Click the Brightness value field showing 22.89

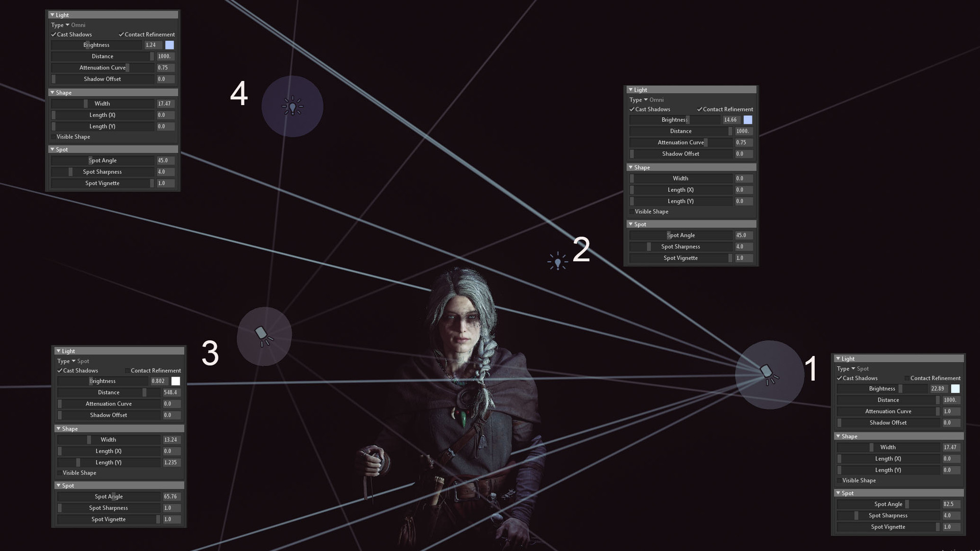tap(938, 389)
